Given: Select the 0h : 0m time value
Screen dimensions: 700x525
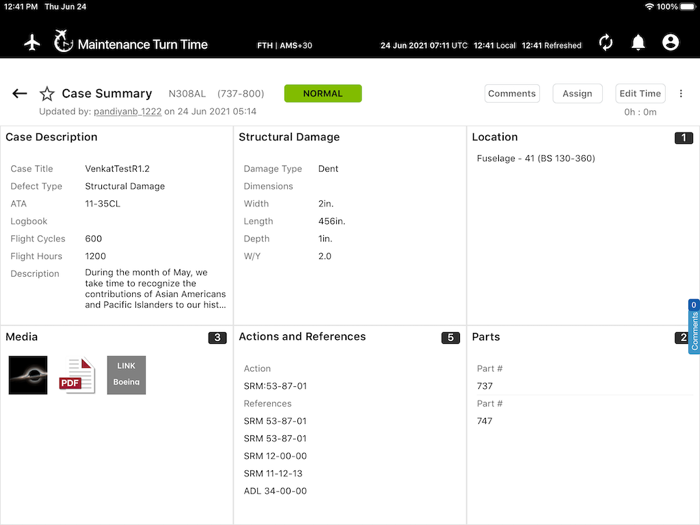Looking at the screenshot, I should pyautogui.click(x=640, y=112).
